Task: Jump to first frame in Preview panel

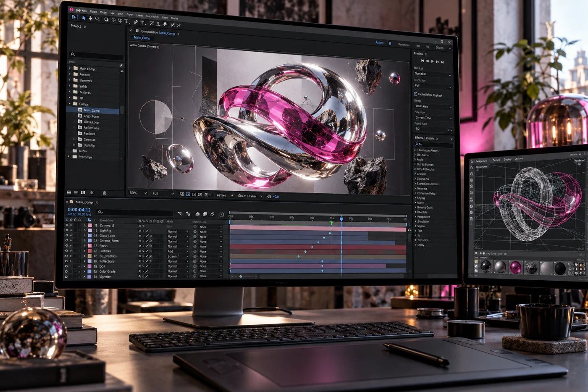Action: (423, 61)
